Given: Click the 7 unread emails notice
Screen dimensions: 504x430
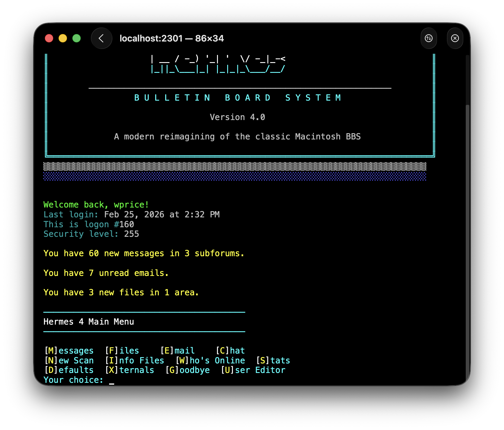Looking at the screenshot, I should tap(106, 273).
